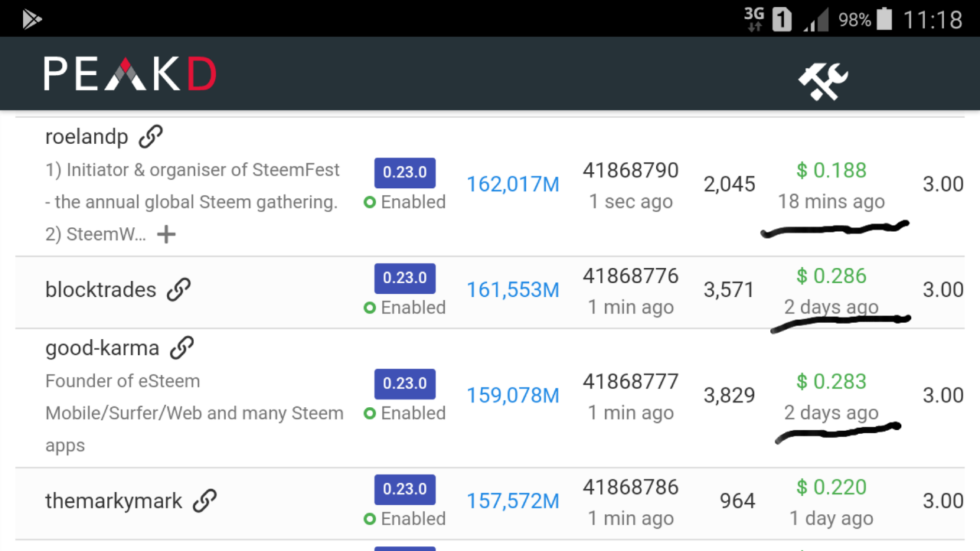Open blocktrades' votes value 161,553M
This screenshot has width=980, height=551.
pos(513,290)
